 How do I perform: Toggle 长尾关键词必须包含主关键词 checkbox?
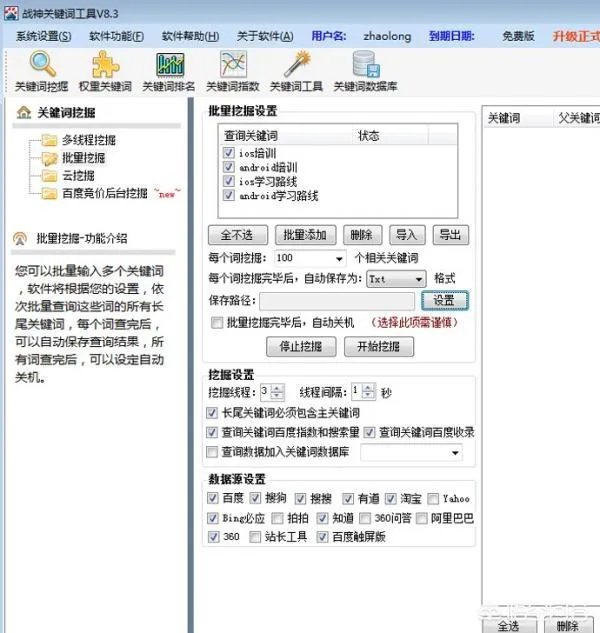212,413
